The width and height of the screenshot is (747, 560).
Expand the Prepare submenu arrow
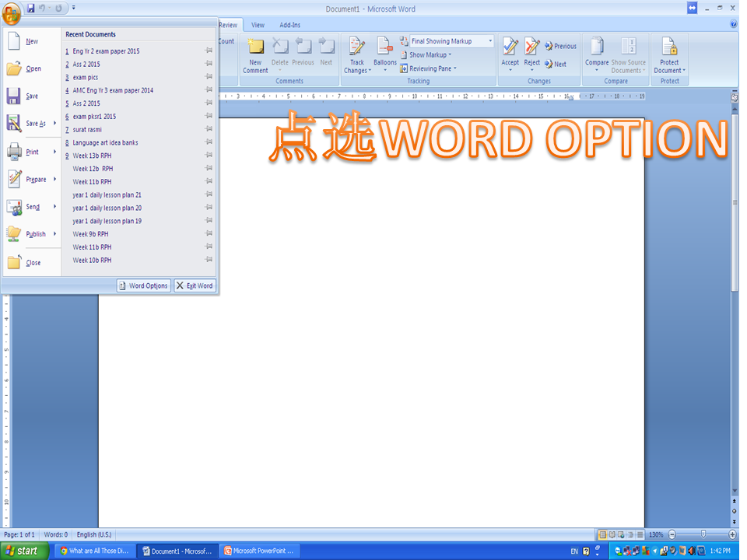[x=54, y=180]
